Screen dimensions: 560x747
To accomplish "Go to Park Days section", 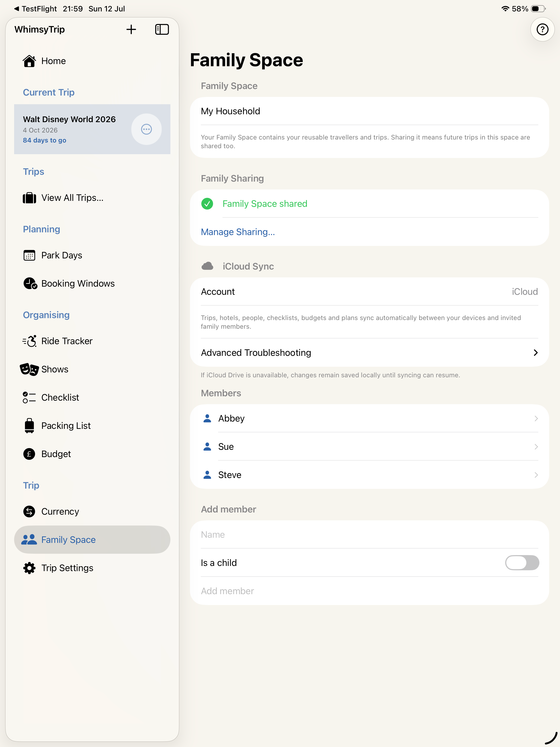I will 92,255.
